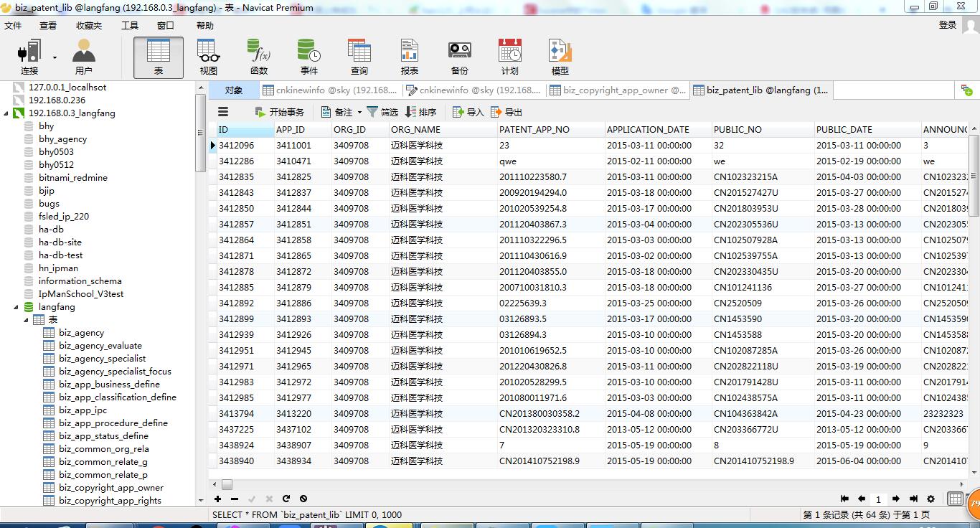Image resolution: width=980 pixels, height=528 pixels.
Task: Click the new tab icon at tab bar end
Action: click(966, 90)
